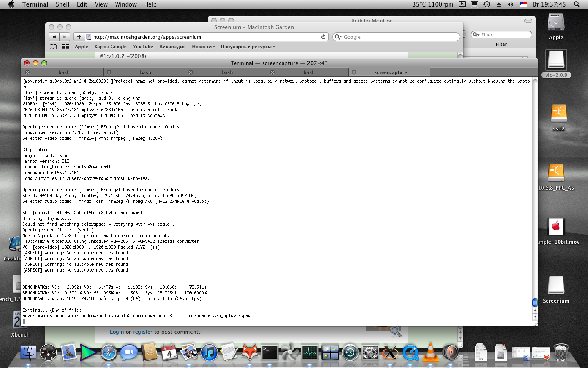Open the Terminal icon in the Dock
This screenshot has width=588, height=368.
[x=269, y=352]
